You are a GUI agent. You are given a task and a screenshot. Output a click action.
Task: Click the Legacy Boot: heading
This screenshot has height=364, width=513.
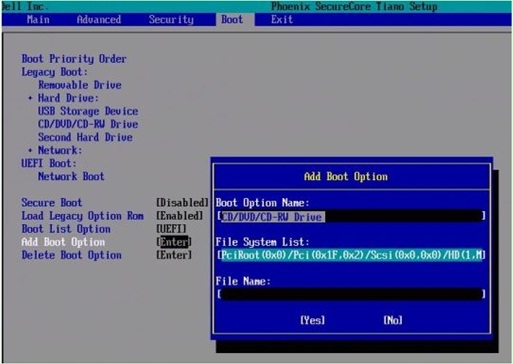[55, 72]
